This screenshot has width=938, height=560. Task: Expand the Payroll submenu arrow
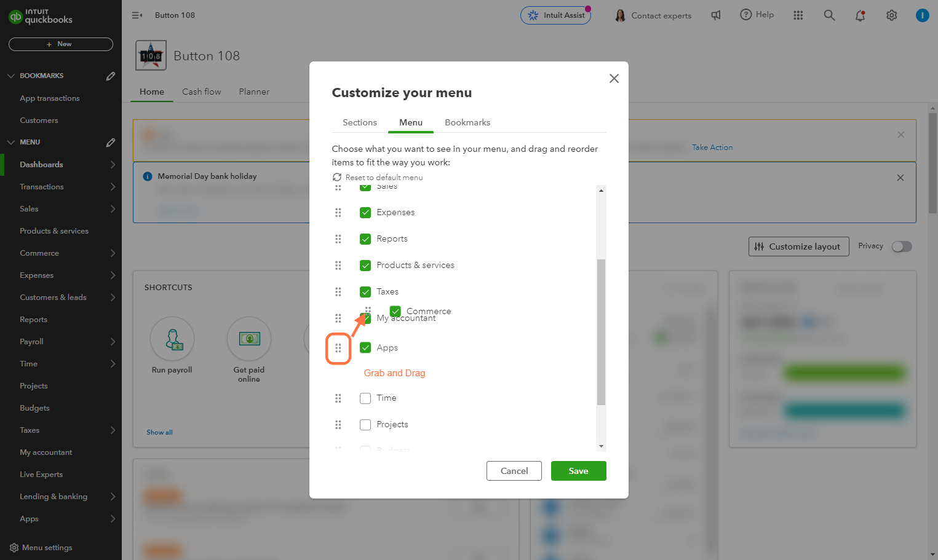click(113, 342)
